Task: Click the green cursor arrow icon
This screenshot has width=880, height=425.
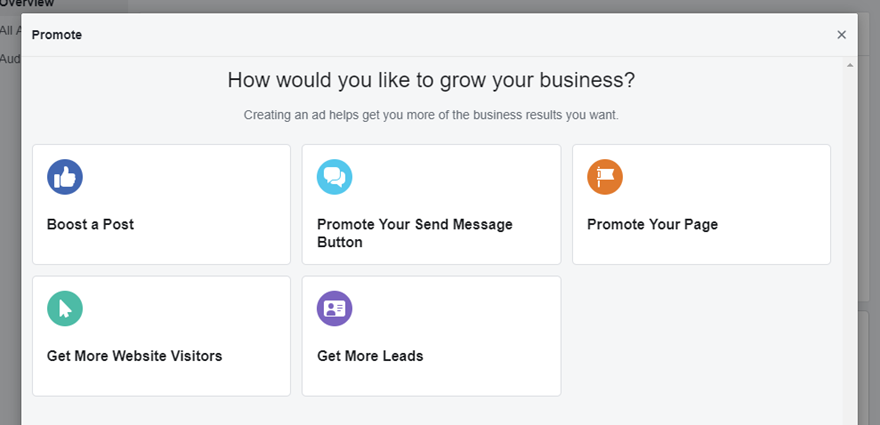Action: 65,309
